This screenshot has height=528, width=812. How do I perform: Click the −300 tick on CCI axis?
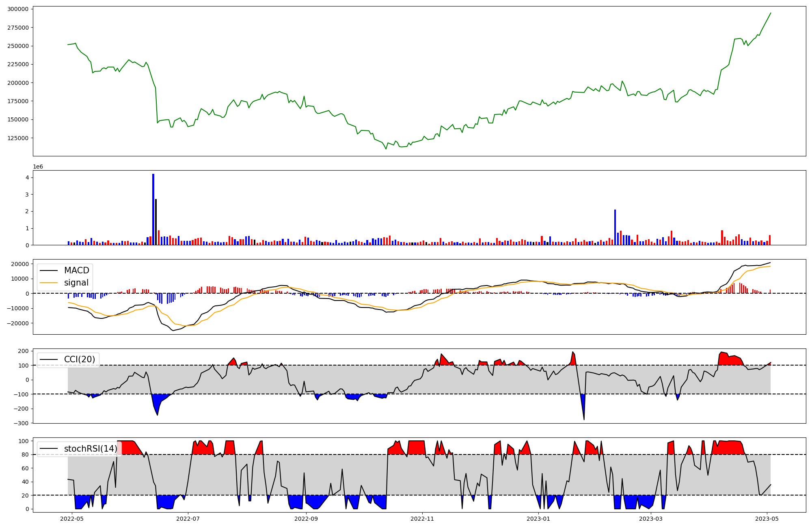point(20,423)
